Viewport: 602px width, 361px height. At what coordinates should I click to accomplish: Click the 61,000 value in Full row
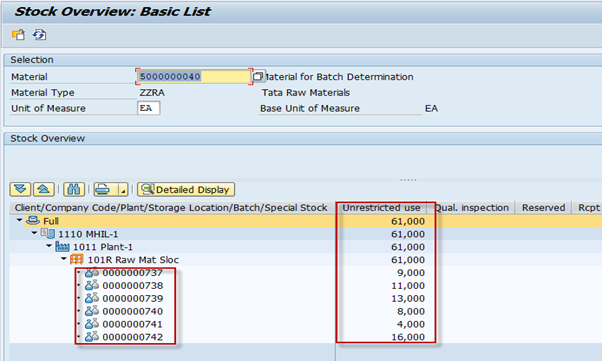point(408,221)
